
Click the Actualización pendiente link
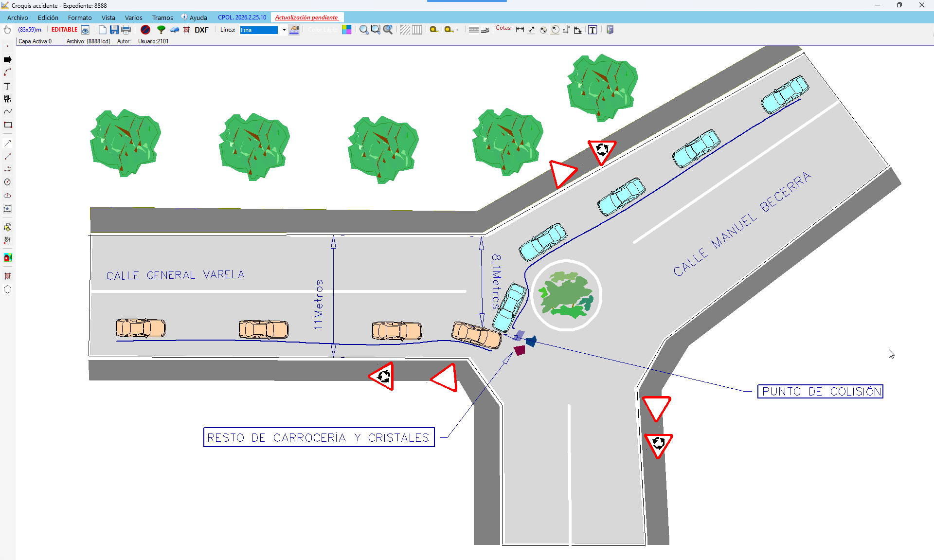(x=306, y=18)
